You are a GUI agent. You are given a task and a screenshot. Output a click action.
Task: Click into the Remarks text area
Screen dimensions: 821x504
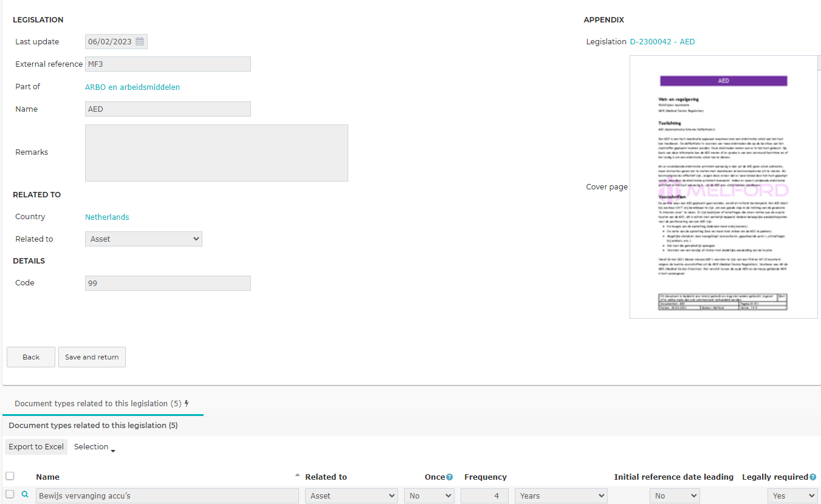[x=216, y=153]
